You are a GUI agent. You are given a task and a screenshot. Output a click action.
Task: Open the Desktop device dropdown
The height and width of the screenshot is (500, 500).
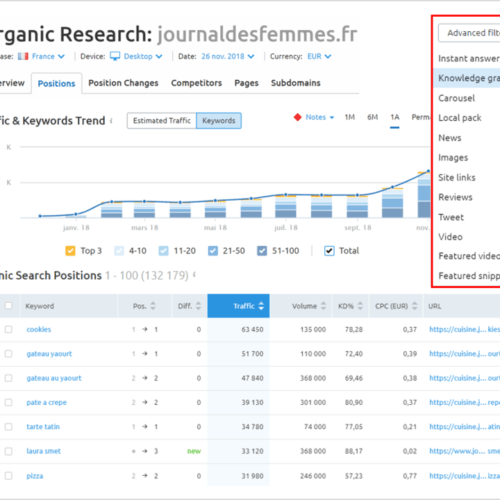click(x=143, y=56)
